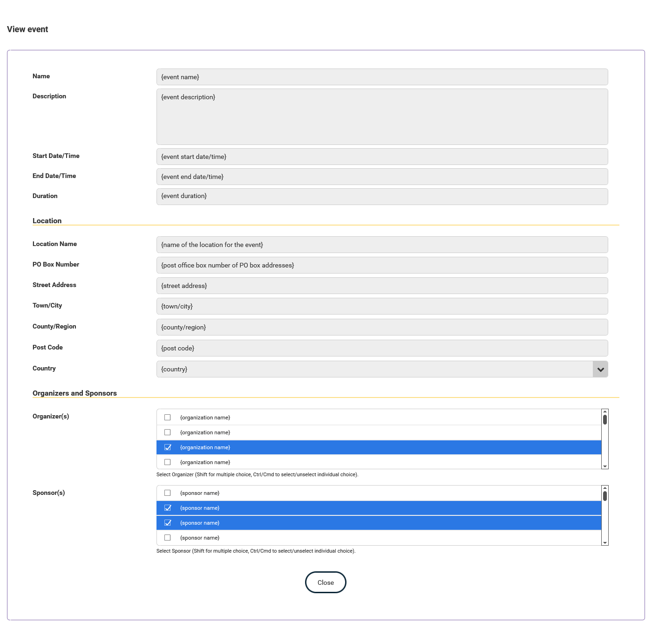
Task: Click the town/city field
Action: click(382, 306)
